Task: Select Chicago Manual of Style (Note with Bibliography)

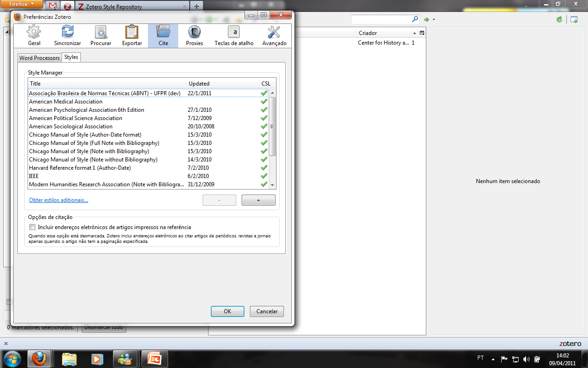Action: point(148,151)
